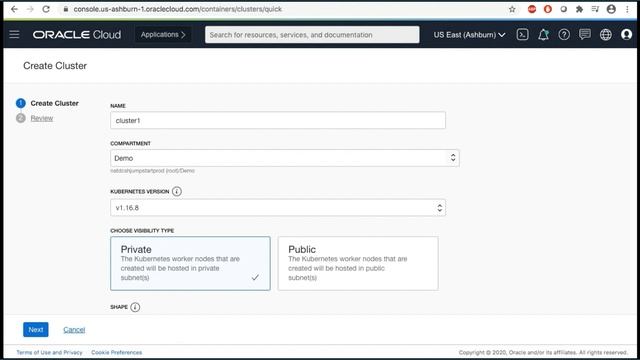Open the media control playlist icon
This screenshot has width=640, height=360.
595,9
